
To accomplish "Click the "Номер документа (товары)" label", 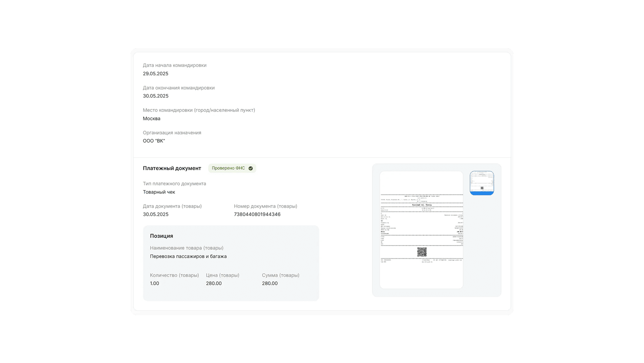I will click(266, 206).
